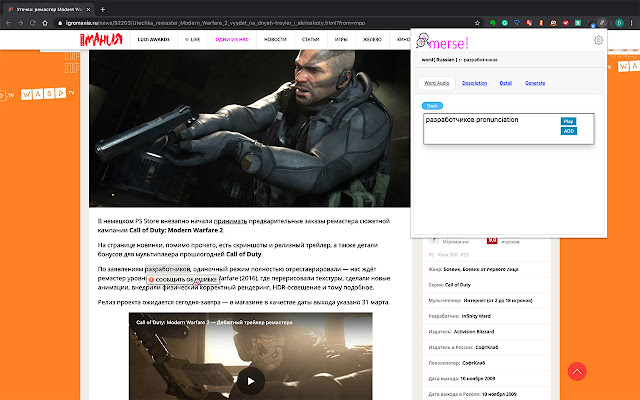
Task: Switch to Word Audio tab
Action: [x=436, y=83]
